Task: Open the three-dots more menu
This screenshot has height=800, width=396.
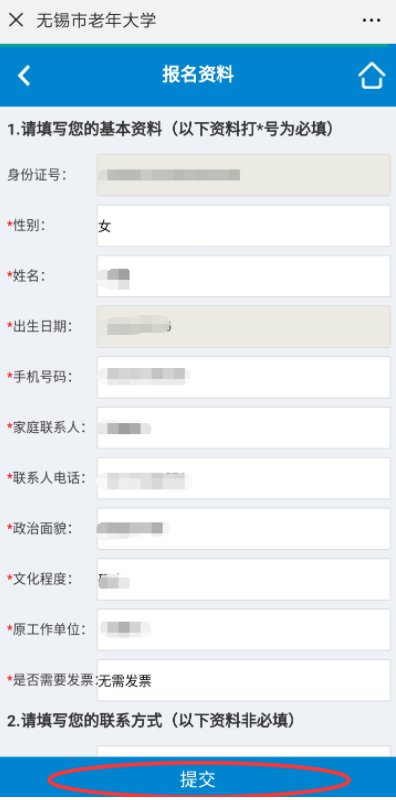Action: (x=371, y=20)
